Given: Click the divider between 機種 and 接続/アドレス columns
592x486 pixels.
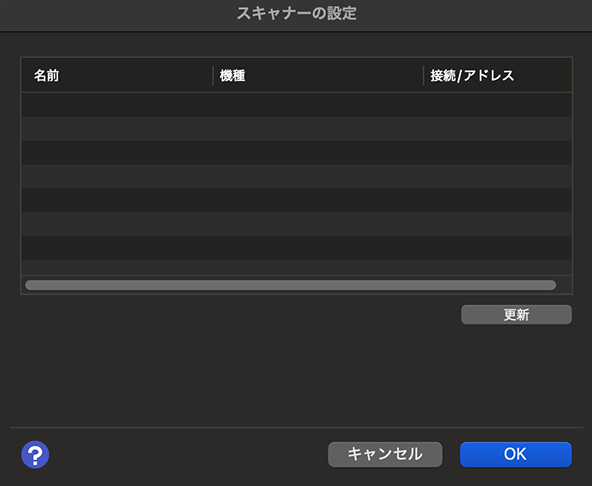Looking at the screenshot, I should pos(424,76).
